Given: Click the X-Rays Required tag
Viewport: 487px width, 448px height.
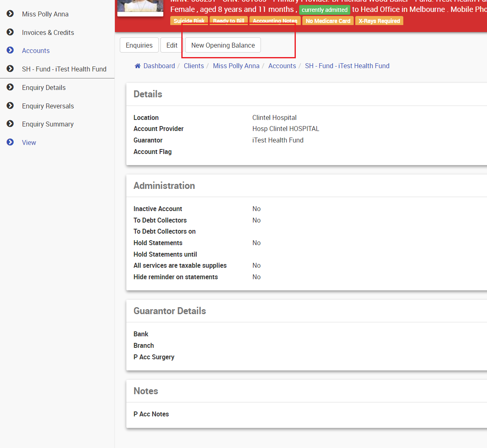Looking at the screenshot, I should click(x=379, y=21).
